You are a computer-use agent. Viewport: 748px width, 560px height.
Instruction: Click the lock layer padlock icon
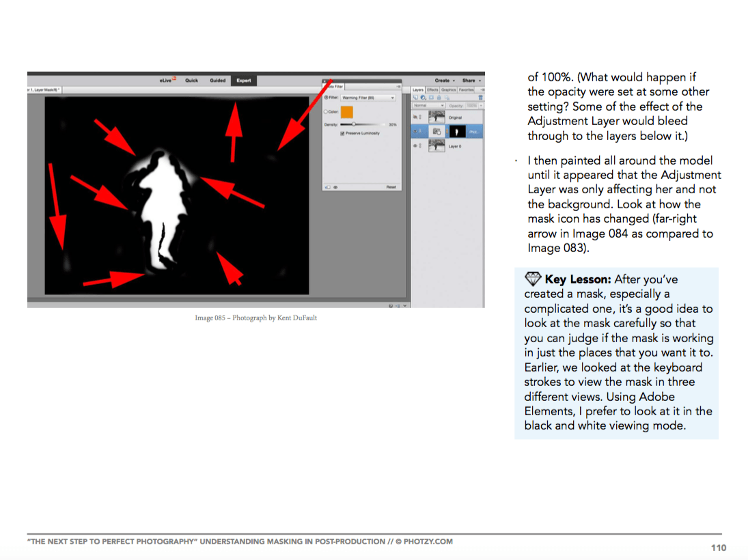[x=439, y=98]
